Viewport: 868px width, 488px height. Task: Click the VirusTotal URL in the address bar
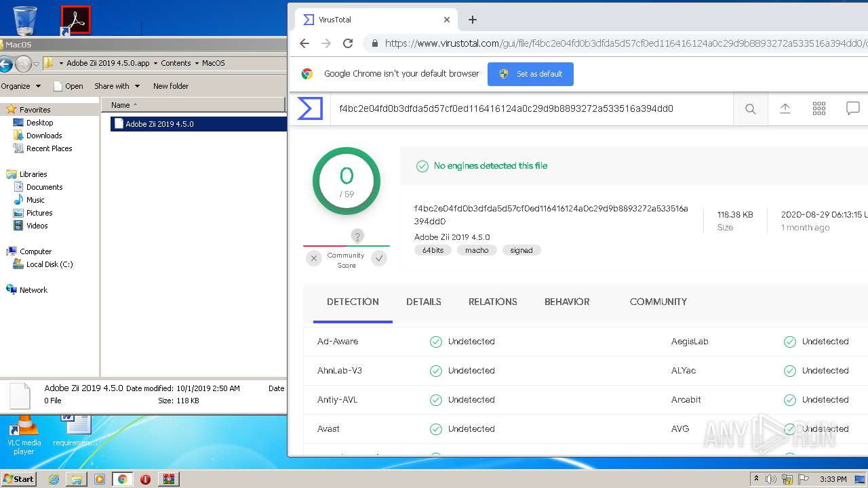click(x=625, y=43)
